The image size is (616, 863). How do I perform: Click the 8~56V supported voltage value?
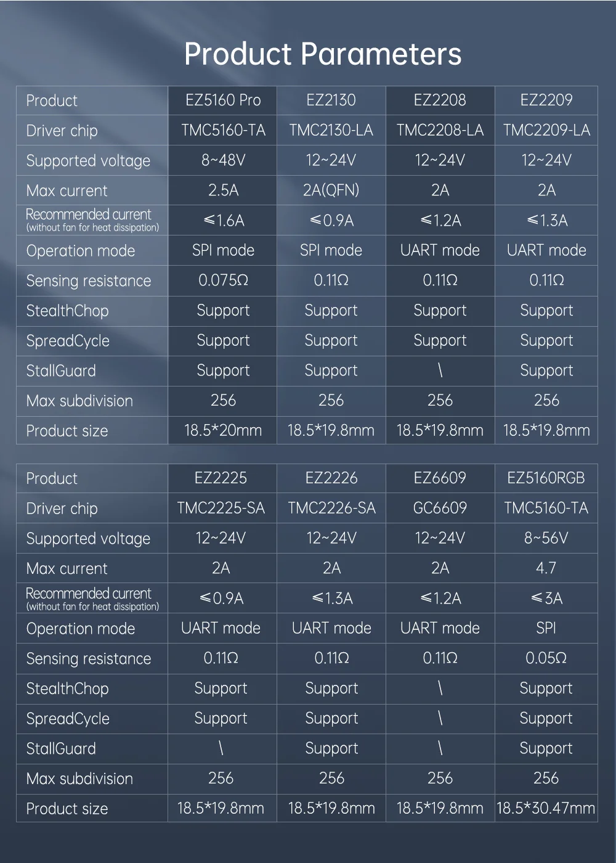[546, 538]
